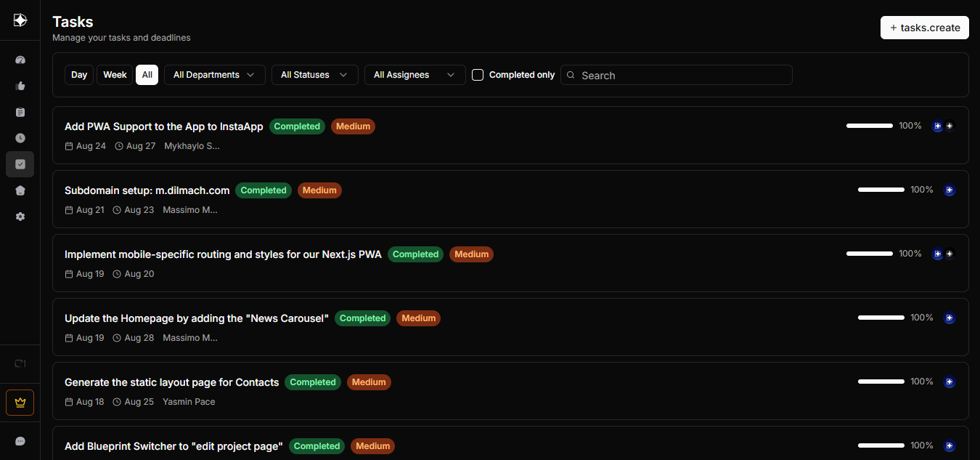Click progress bar on Add PWA Support task
Image resolution: width=980 pixels, height=460 pixels.
(x=870, y=126)
